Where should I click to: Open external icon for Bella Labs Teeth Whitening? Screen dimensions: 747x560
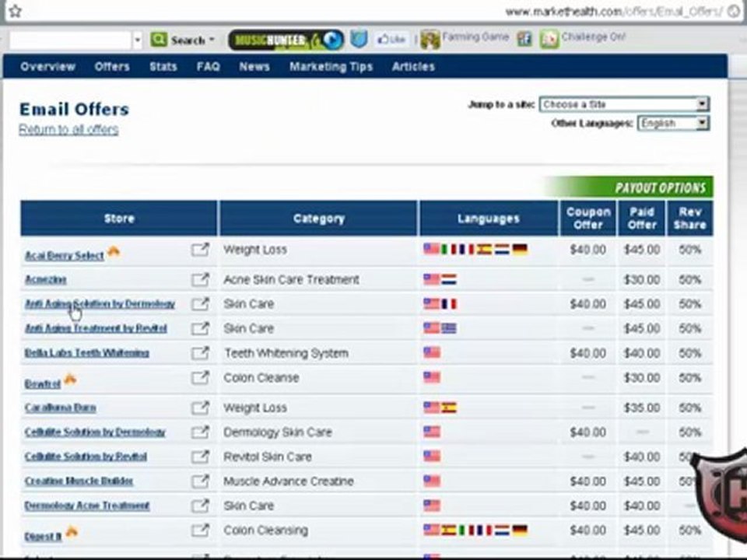(200, 353)
